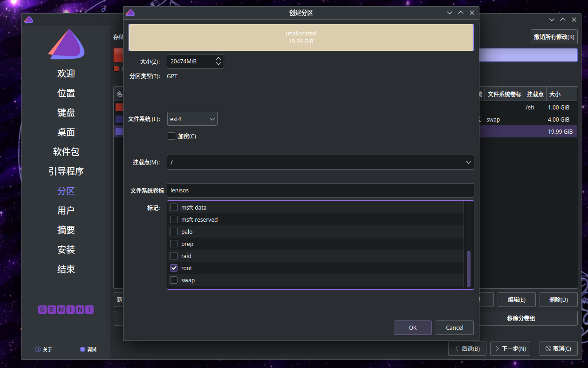Go to the 桌面 step in sidebar
Viewport: 588px width, 368px height.
[66, 132]
